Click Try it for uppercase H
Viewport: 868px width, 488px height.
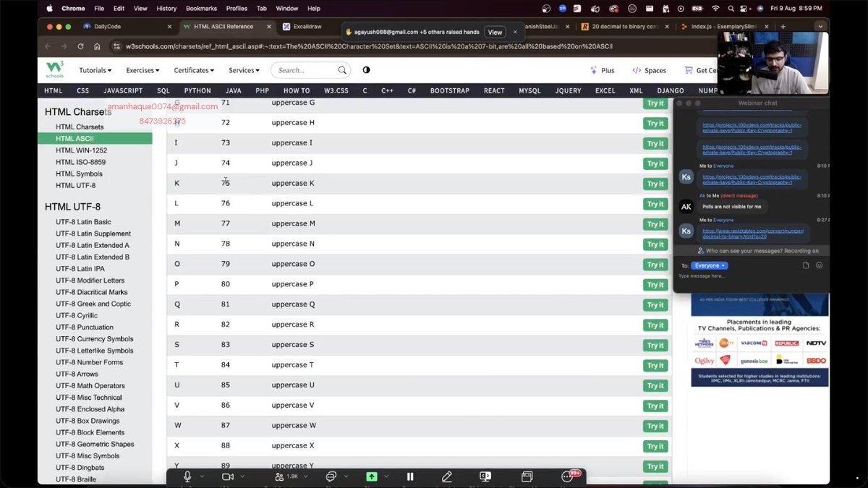(655, 123)
